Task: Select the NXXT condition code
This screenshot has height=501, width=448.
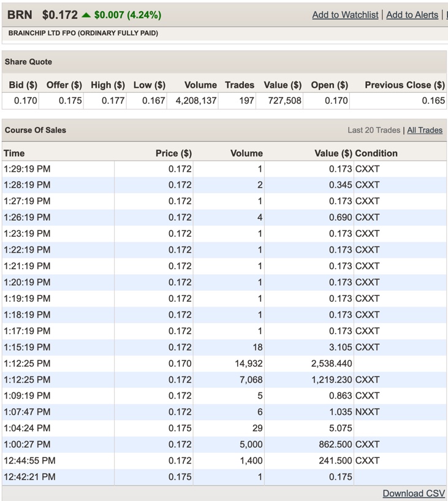Action: (x=367, y=411)
